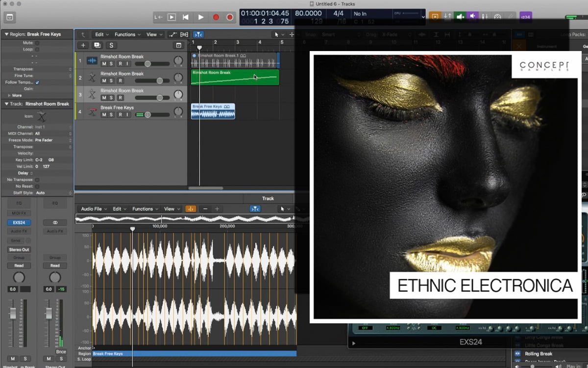Uncheck Follow Tempo in Region inspector
The height and width of the screenshot is (368, 588).
(x=37, y=82)
